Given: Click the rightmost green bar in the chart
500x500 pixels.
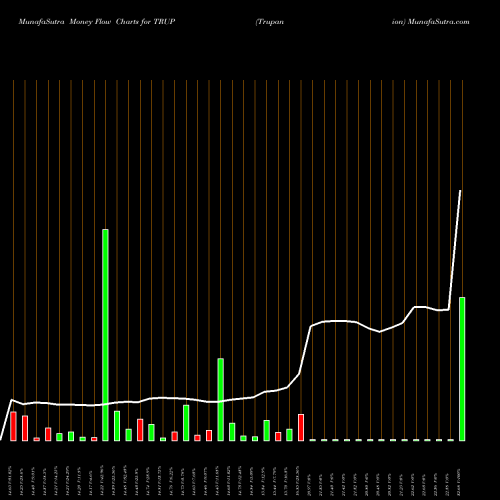Looking at the screenshot, I should (x=462, y=369).
